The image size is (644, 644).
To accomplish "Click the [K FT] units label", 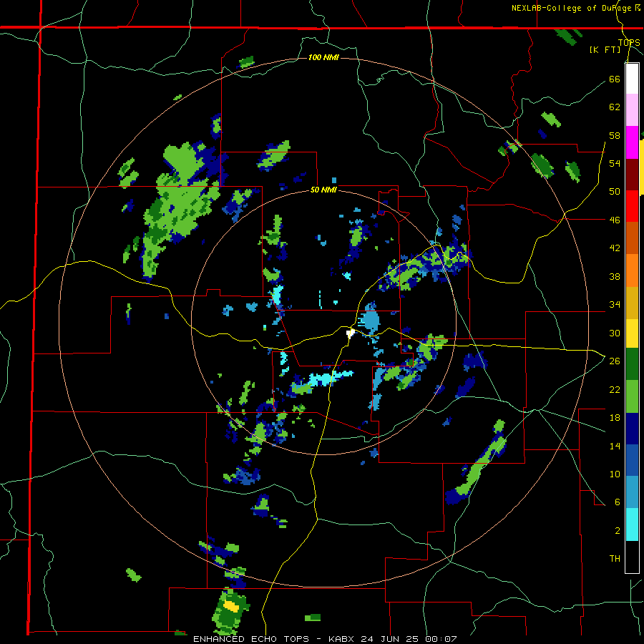I will [x=605, y=50].
